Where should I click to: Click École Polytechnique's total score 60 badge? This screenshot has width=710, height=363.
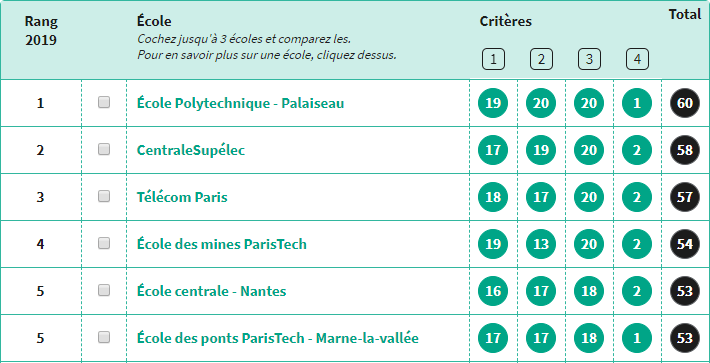click(685, 103)
